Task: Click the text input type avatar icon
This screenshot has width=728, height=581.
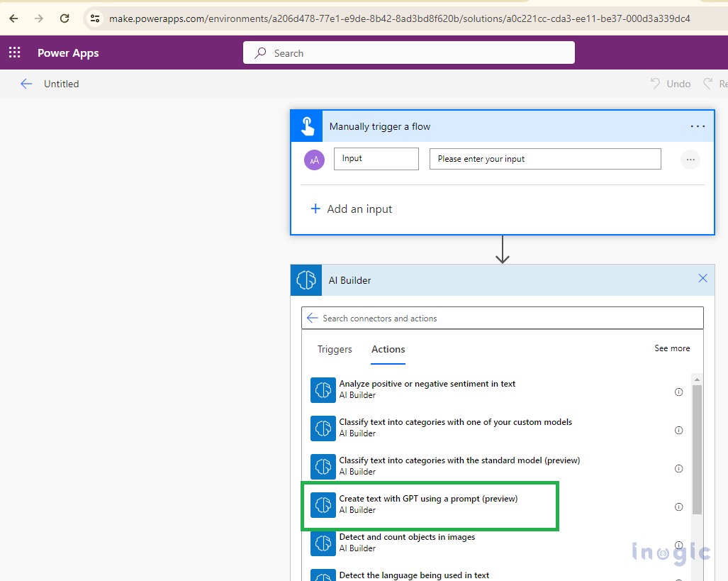Action: [x=314, y=160]
